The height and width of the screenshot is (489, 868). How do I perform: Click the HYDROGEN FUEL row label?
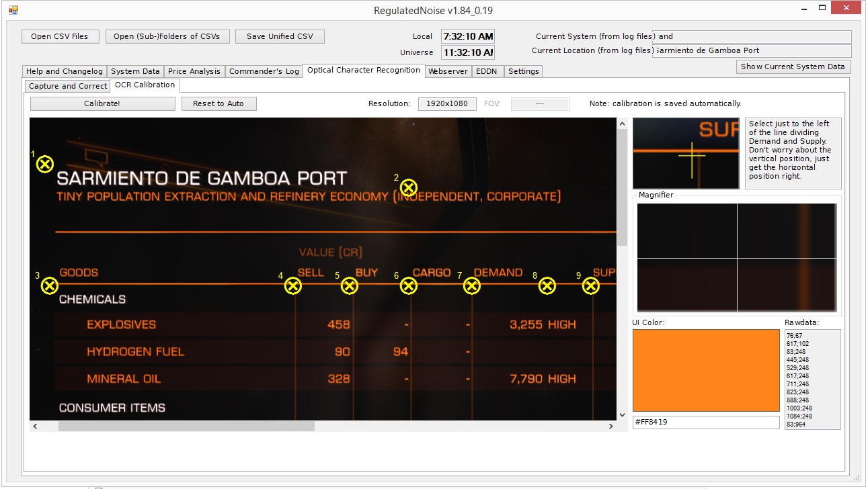(x=135, y=351)
